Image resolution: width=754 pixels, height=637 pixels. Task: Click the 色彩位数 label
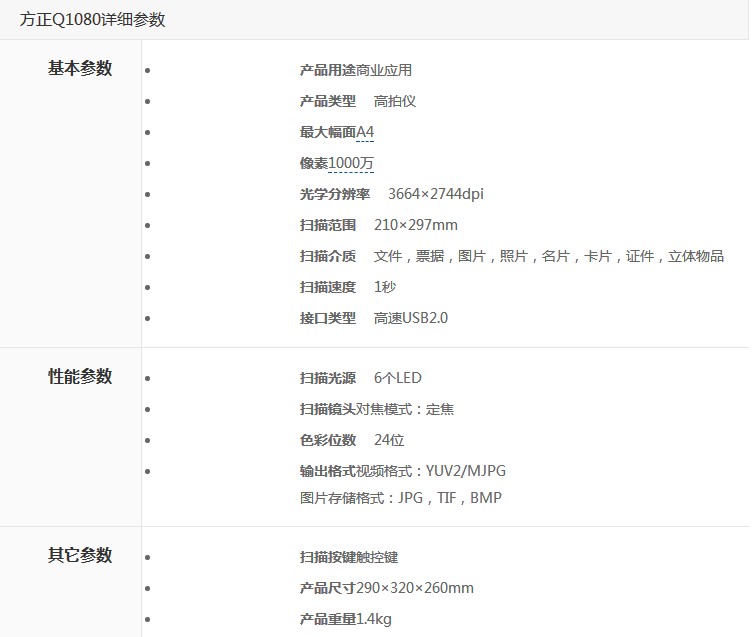pos(327,440)
